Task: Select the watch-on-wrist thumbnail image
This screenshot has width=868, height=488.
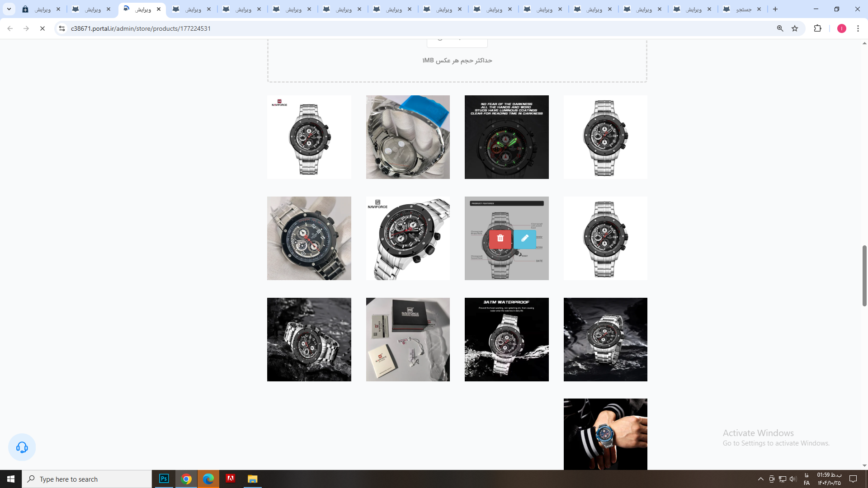Action: pos(605,434)
